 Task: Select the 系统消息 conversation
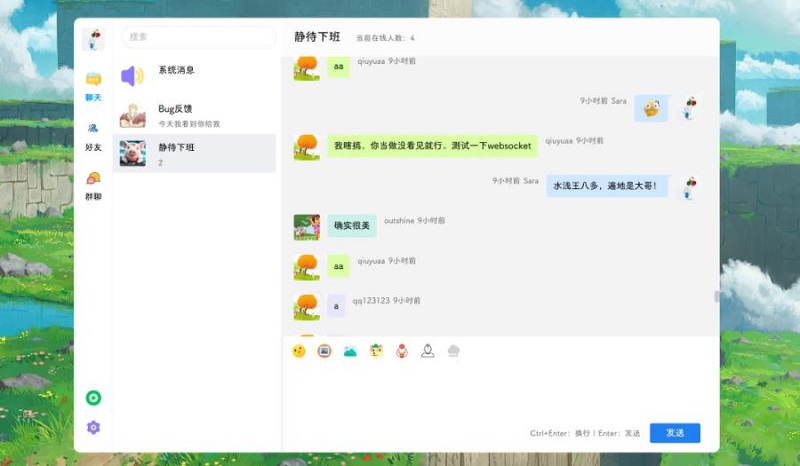click(194, 76)
